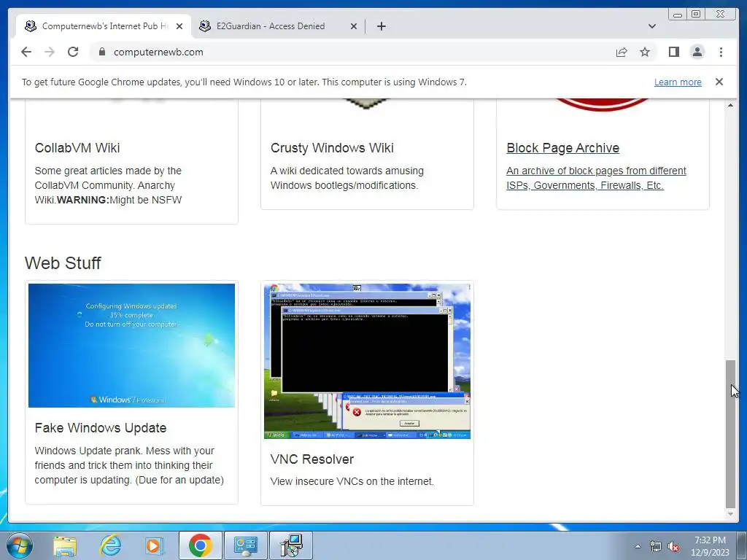
Task: Open the network status tray icon
Action: 656,547
